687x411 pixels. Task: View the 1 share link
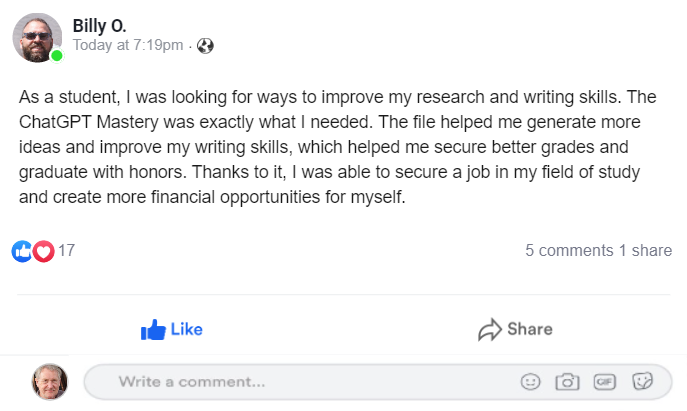[x=645, y=251]
